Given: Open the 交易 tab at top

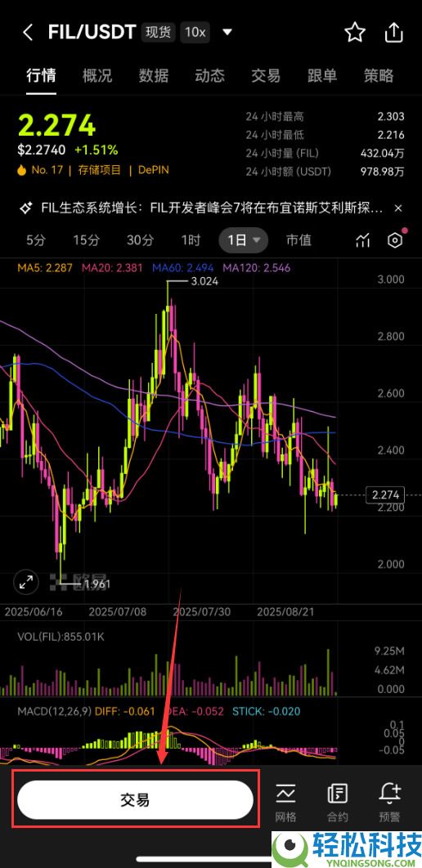Looking at the screenshot, I should 266,75.
